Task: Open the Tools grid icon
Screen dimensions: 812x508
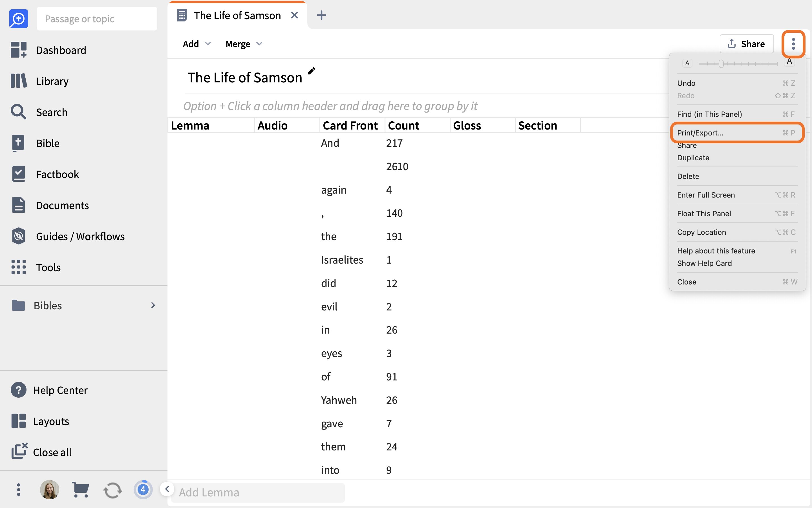Action: [18, 267]
